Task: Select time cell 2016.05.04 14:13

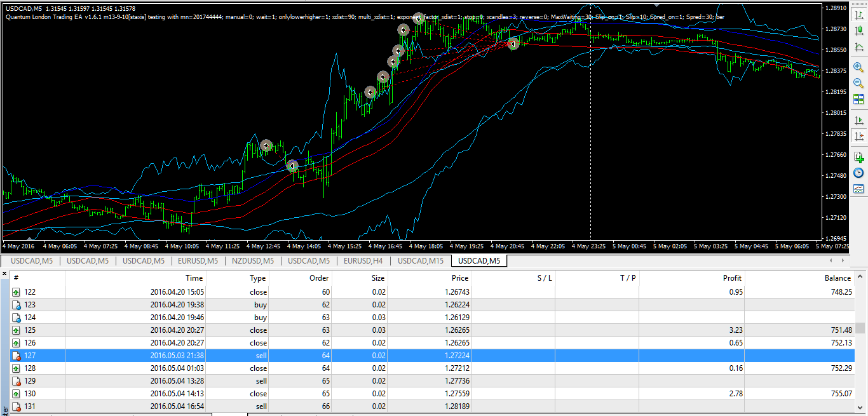Action: pos(177,394)
